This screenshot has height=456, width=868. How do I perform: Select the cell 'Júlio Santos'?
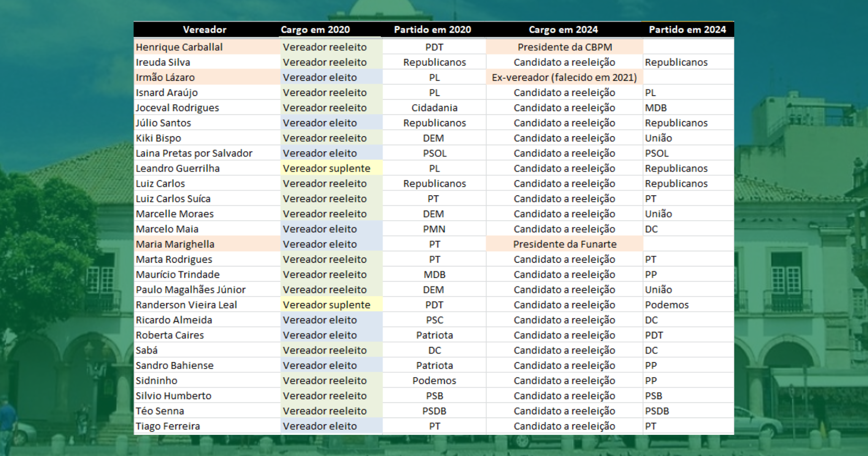207,123
